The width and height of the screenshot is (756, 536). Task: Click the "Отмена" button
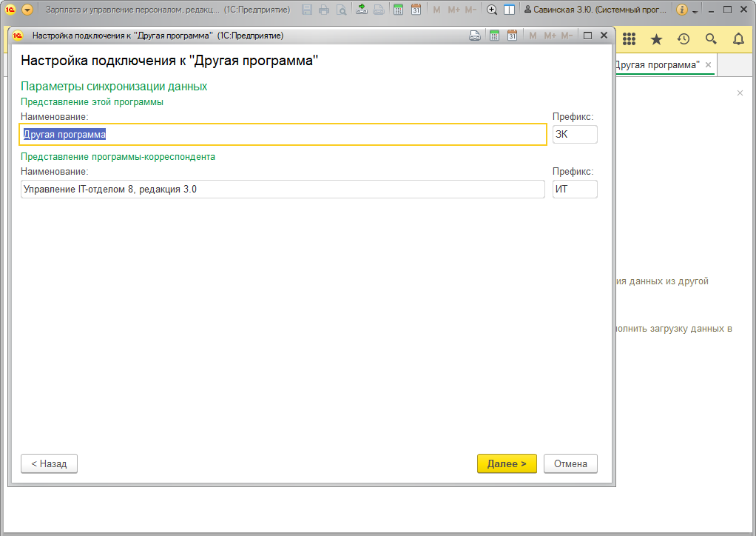click(x=570, y=463)
